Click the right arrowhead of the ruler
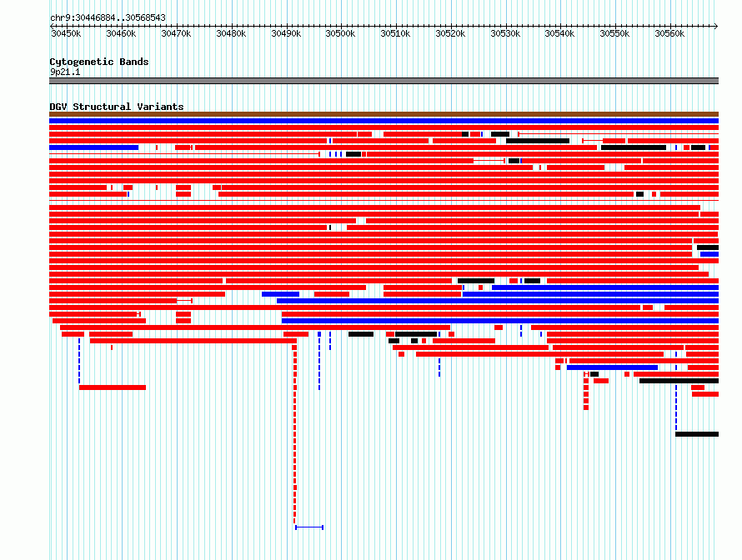Image resolution: width=742 pixels, height=560 pixels. pyautogui.click(x=716, y=26)
